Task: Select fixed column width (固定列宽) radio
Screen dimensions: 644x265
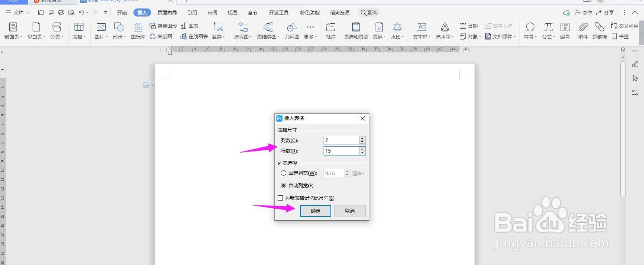Action: tap(284, 173)
